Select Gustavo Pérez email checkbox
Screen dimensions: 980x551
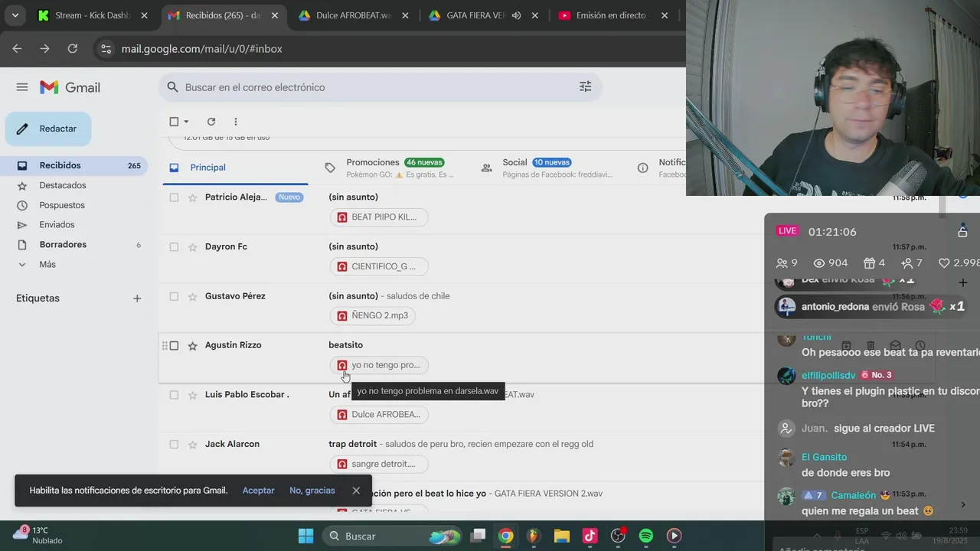coord(174,296)
